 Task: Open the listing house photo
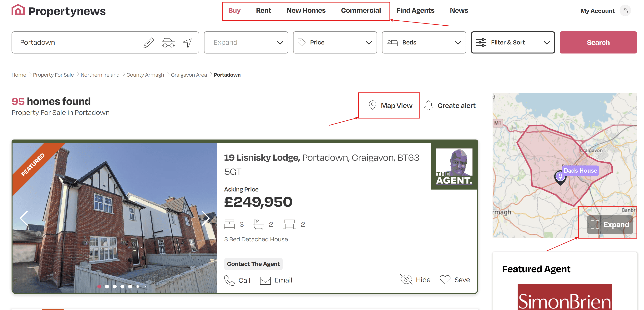pos(115,218)
